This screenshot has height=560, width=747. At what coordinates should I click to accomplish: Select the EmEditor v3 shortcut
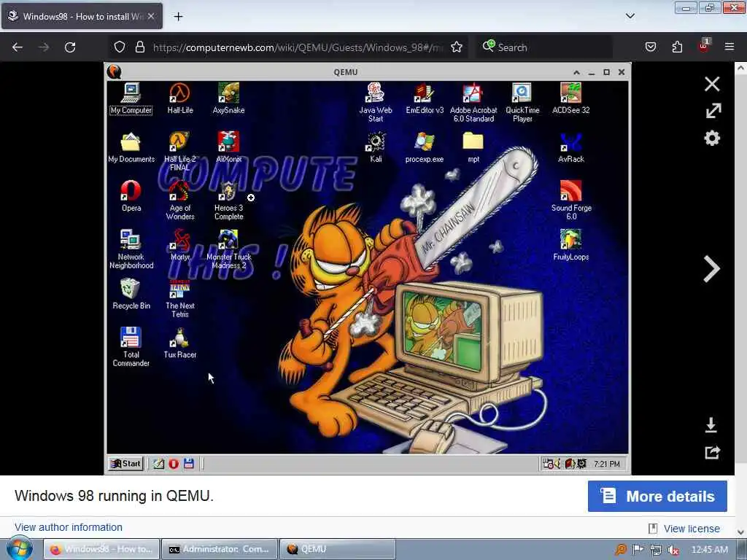(x=425, y=98)
